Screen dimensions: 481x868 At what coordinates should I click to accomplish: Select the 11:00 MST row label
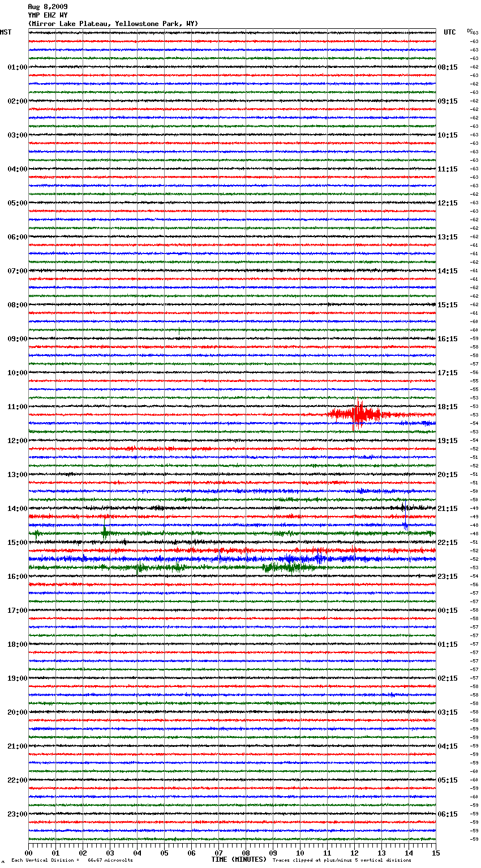coord(18,407)
